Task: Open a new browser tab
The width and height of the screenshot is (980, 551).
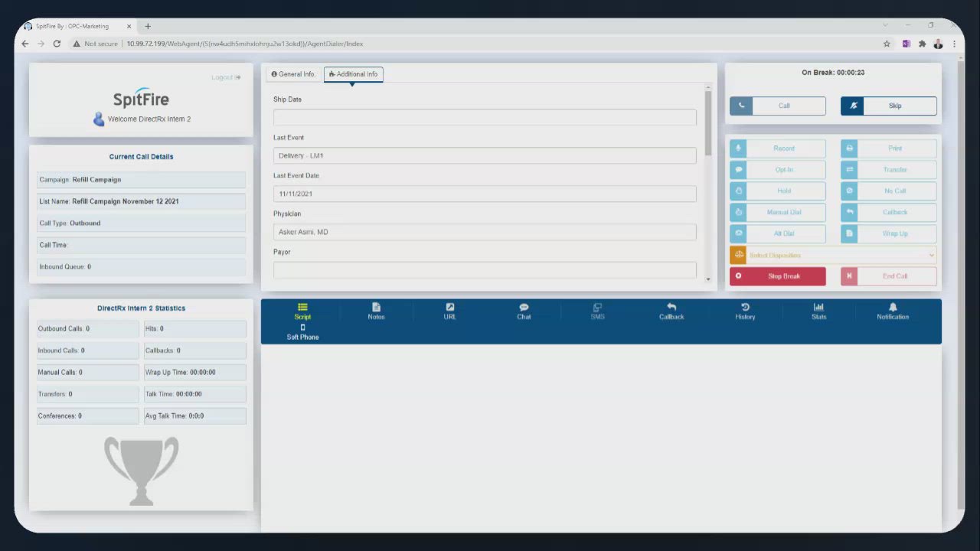Action: (x=148, y=26)
